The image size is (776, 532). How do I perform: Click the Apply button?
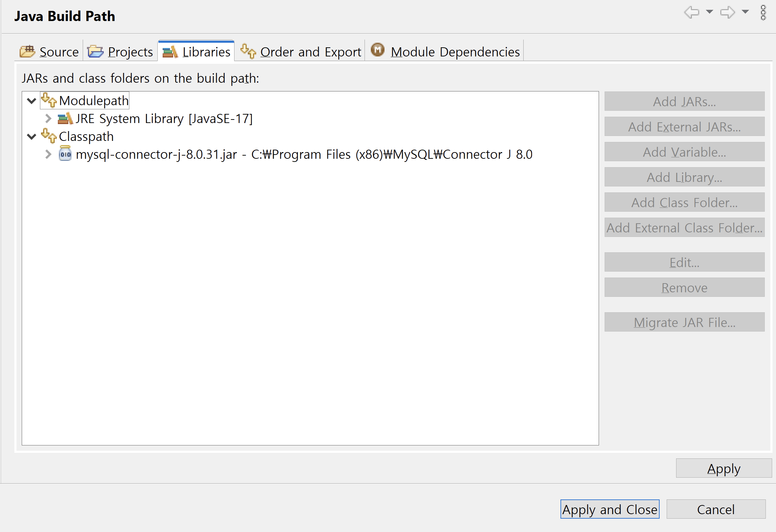(x=724, y=468)
